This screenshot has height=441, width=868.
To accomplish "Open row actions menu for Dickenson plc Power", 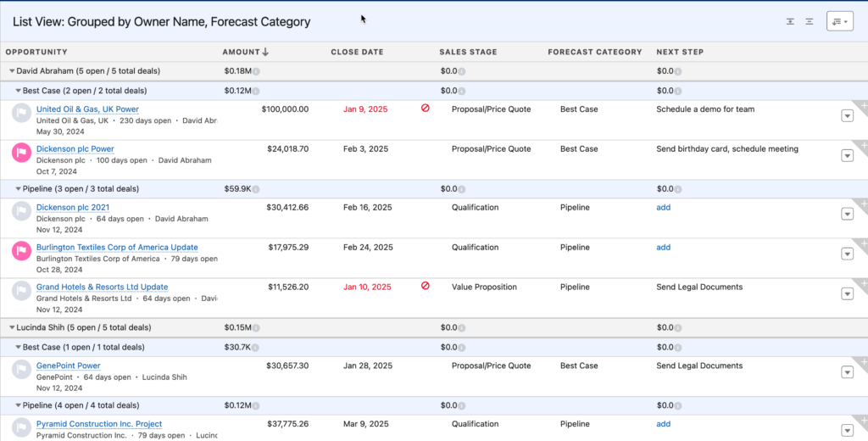I will [847, 155].
